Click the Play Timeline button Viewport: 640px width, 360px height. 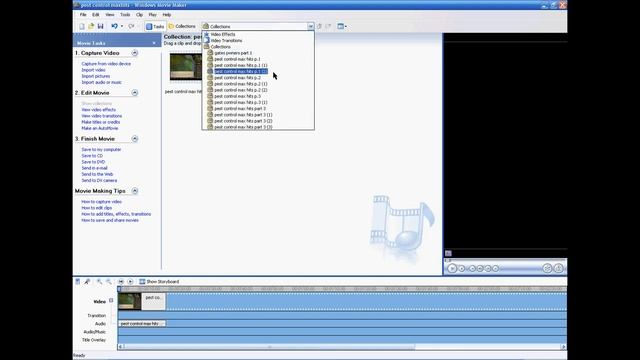[130, 281]
